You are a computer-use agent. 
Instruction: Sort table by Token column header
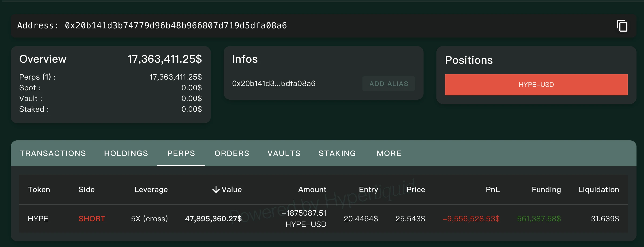pyautogui.click(x=39, y=190)
